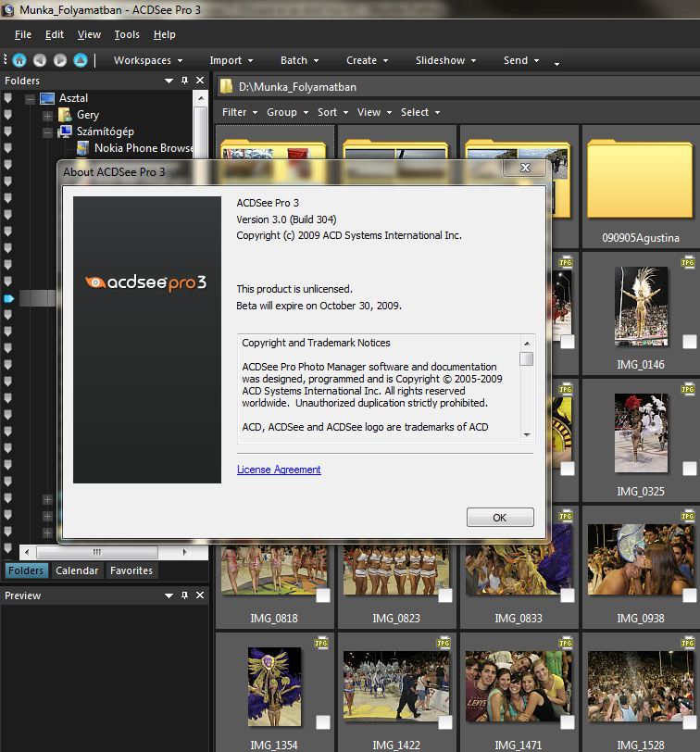Screen dimensions: 700x752
Task: Click the Back arrow navigation icon
Action: tap(39, 60)
